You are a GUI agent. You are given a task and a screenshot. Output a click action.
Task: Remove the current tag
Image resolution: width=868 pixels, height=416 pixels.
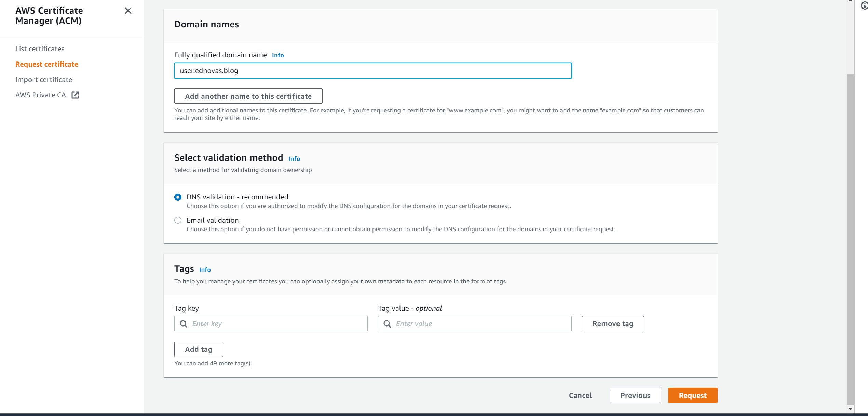612,323
